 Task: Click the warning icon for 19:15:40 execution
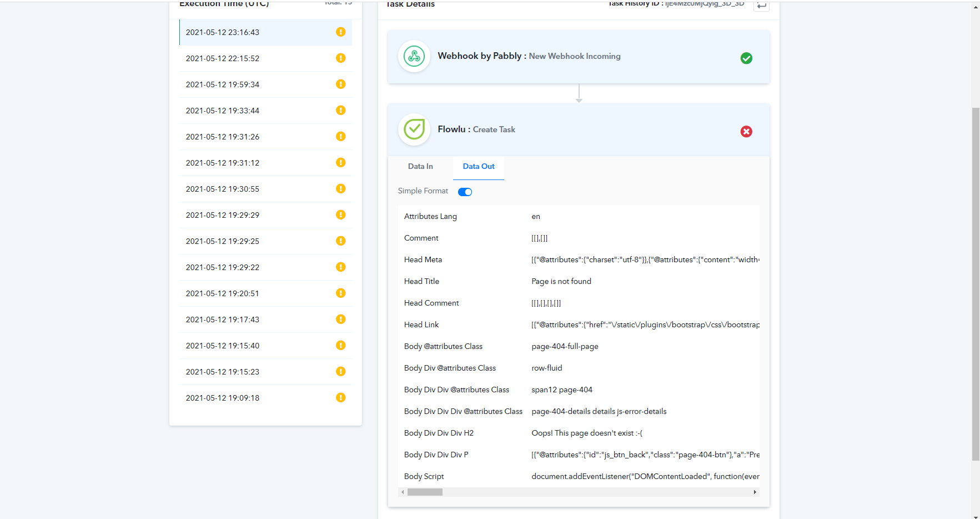coord(341,346)
